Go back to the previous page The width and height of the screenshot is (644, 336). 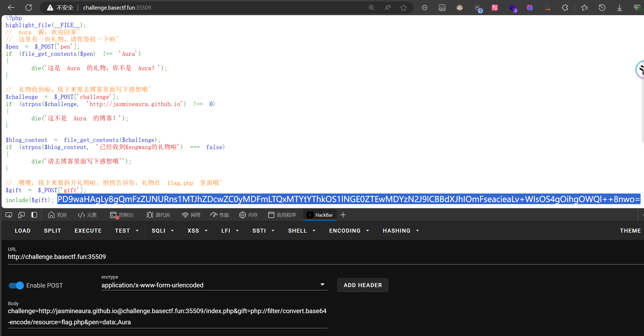point(11,8)
